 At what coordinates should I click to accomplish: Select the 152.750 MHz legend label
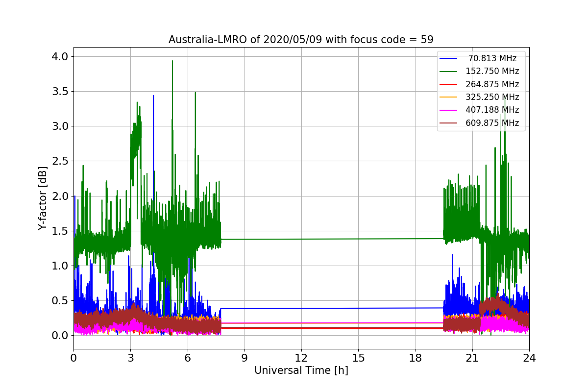492,71
